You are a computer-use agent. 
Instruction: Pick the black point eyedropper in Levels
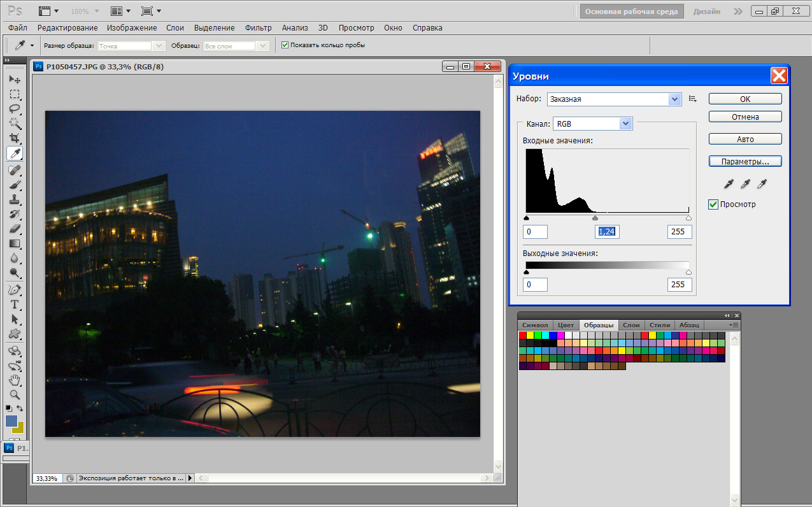point(729,184)
